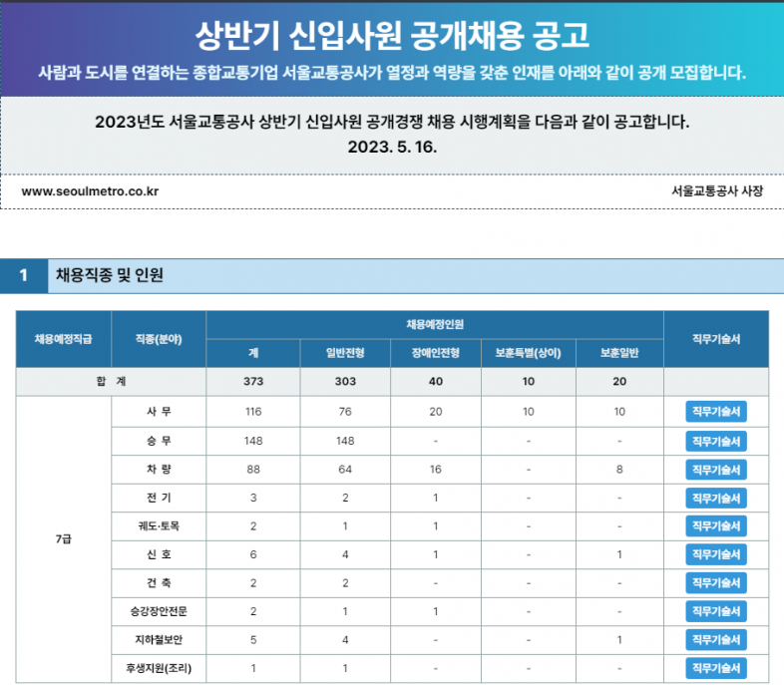Open 직무기술서 for 사무 row
Screen dimensions: 784x685
pos(716,412)
